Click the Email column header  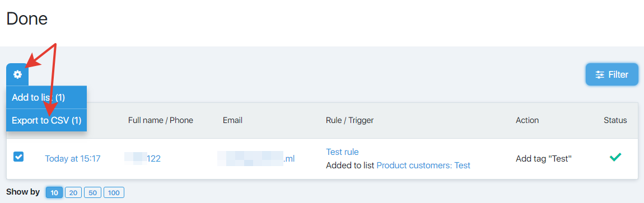[x=232, y=120]
